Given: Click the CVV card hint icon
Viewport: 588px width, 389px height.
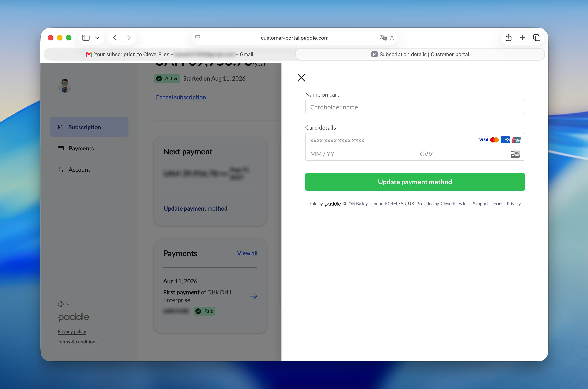Looking at the screenshot, I should (515, 154).
